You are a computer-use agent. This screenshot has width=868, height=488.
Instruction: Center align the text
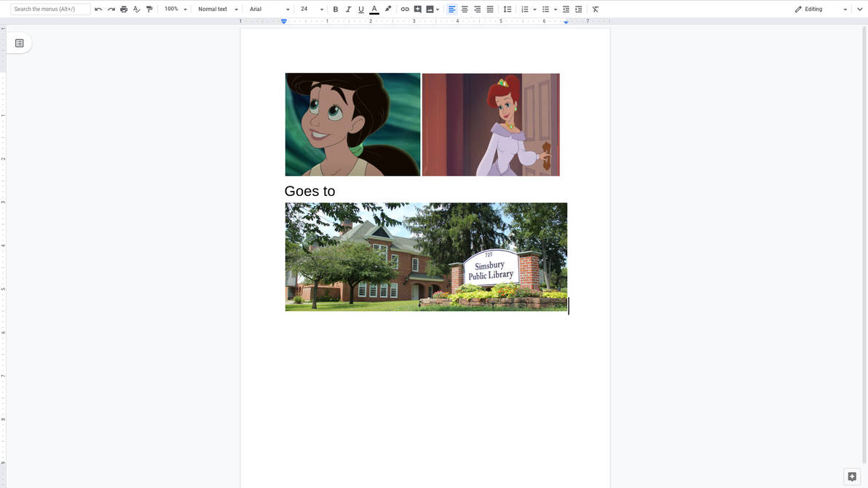click(x=465, y=9)
